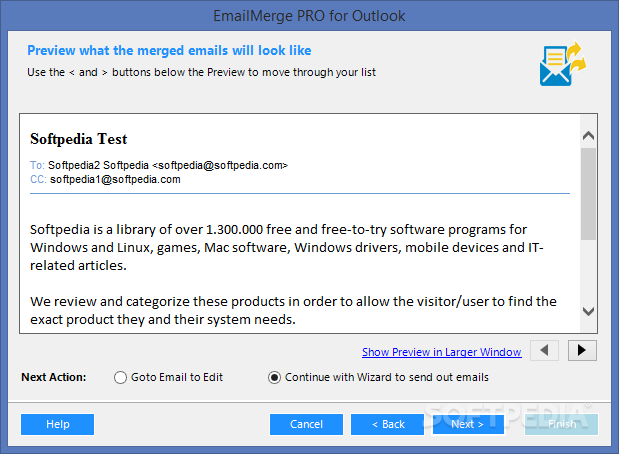
Task: Go to previous merged email preview arrow
Action: point(544,351)
